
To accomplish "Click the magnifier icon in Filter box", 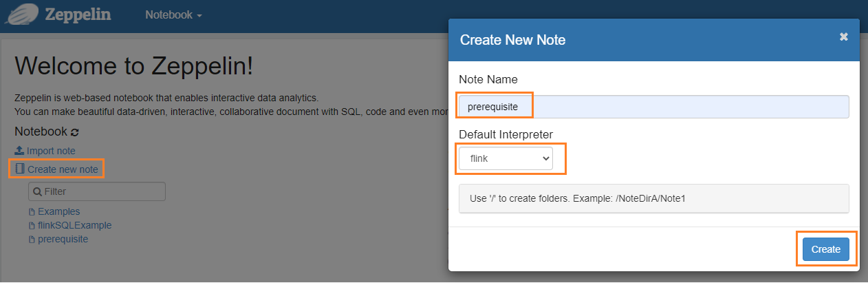I will pos(38,191).
